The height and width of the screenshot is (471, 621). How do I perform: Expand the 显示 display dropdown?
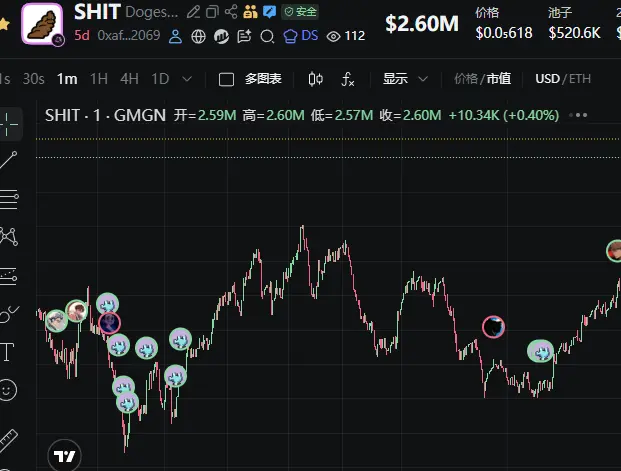coord(405,79)
